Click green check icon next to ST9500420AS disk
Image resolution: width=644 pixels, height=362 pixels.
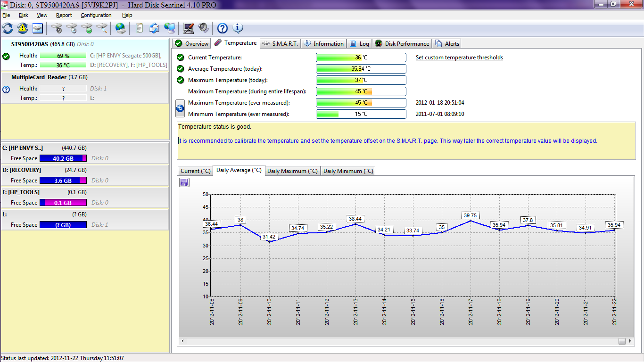tap(6, 56)
